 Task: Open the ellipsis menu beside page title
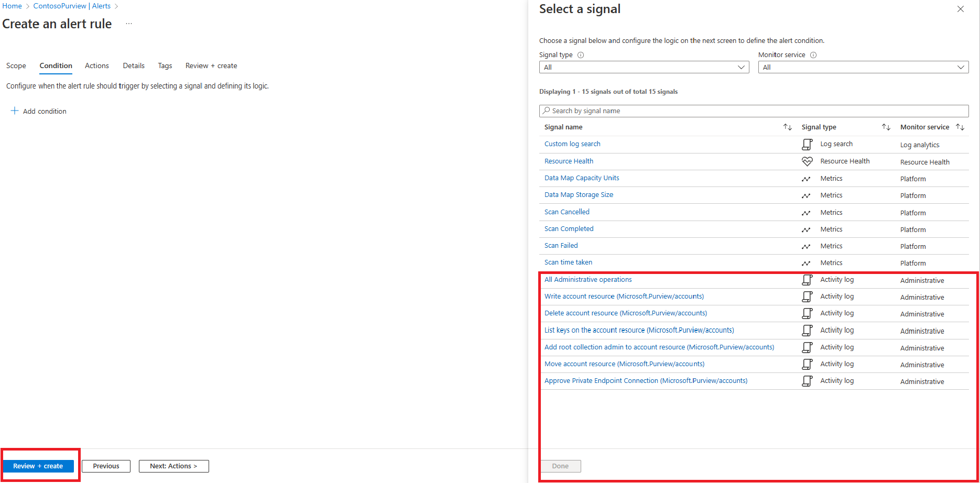129,24
